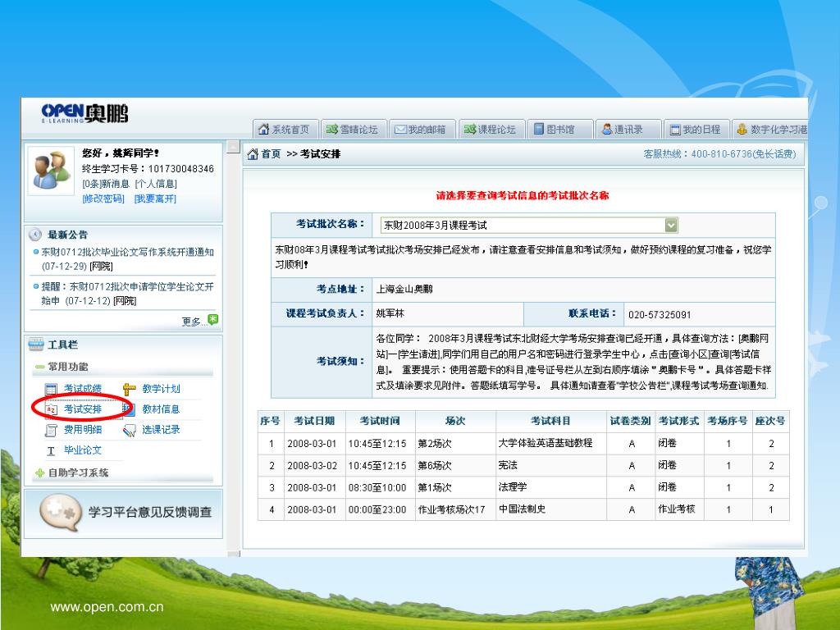Click the green icon beside 更多
Viewport: 840px width, 630px height.
coord(213,320)
